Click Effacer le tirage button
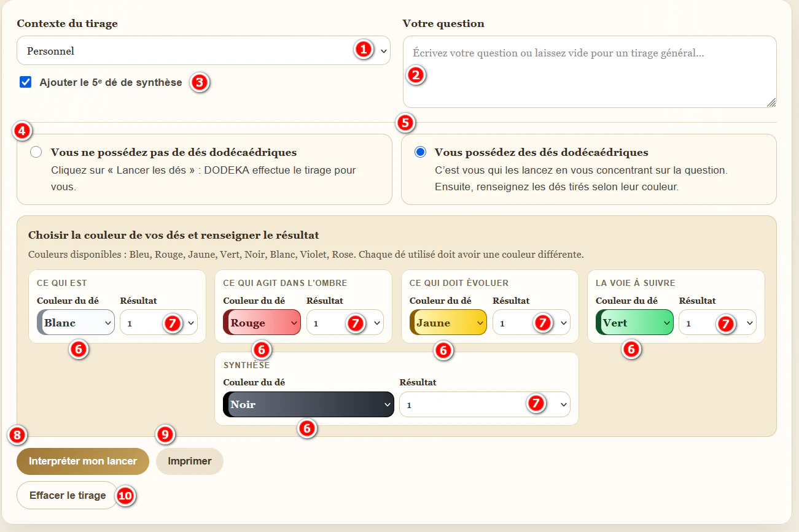Viewport: 799px width, 532px height. (x=68, y=495)
